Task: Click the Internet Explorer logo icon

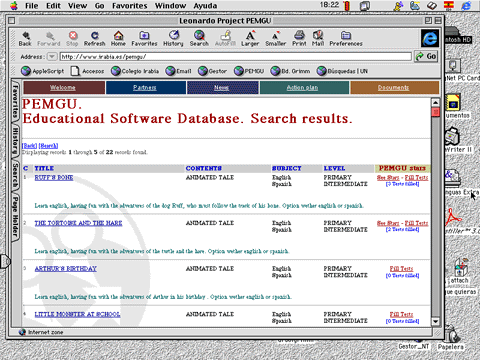Action: click(430, 38)
